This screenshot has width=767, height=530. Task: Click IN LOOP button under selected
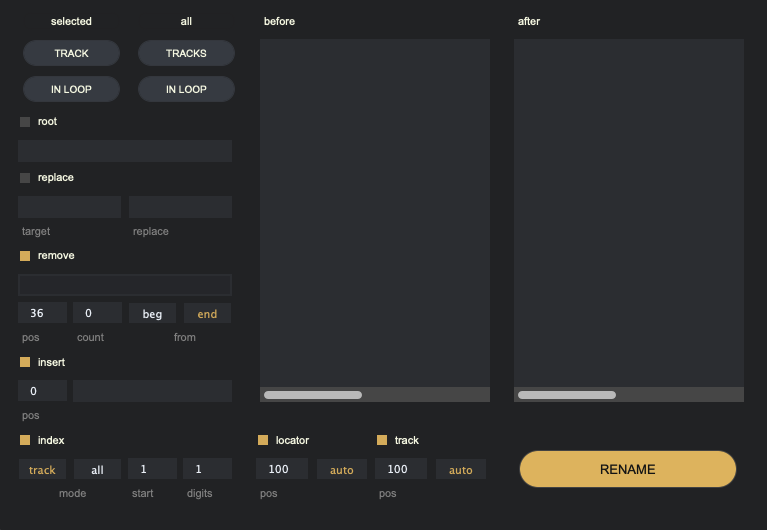point(71,89)
